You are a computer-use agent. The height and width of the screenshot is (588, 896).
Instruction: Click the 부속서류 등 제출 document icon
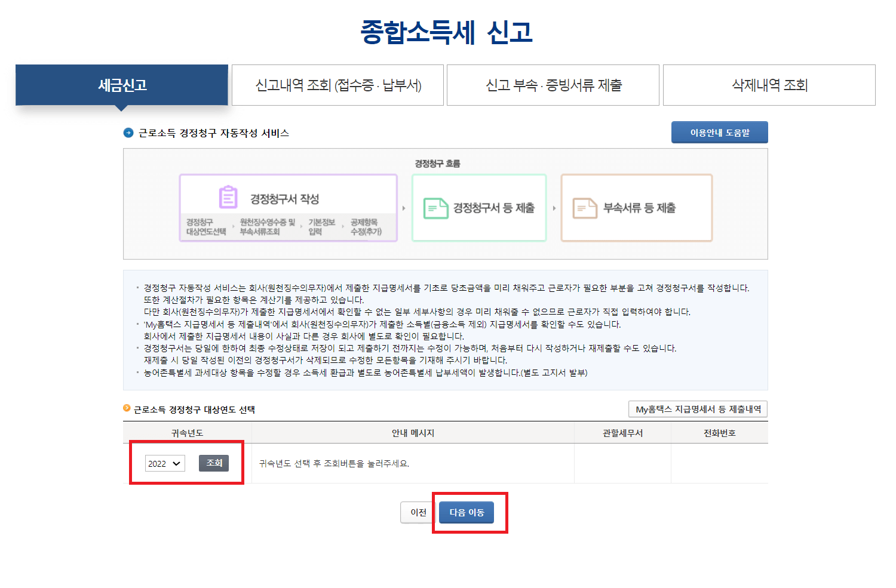(585, 208)
